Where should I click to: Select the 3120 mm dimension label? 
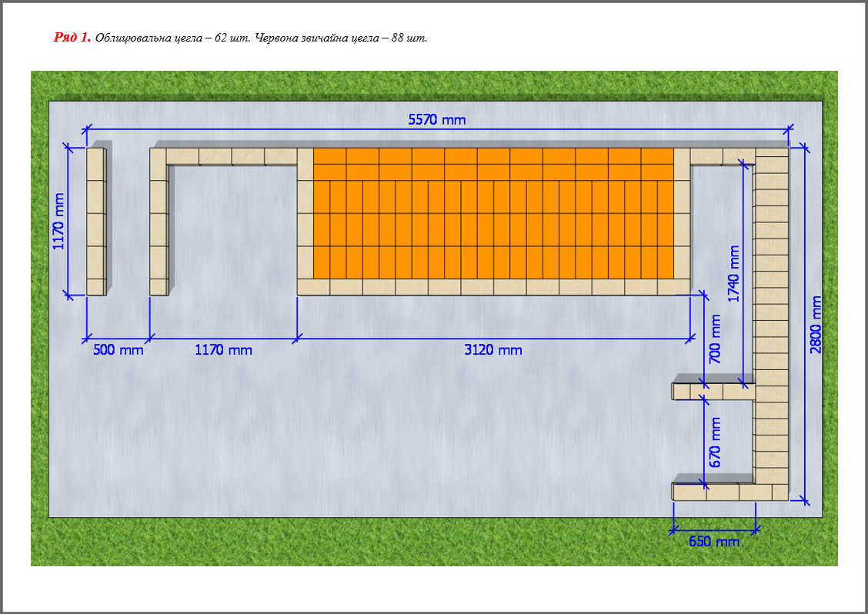[493, 350]
